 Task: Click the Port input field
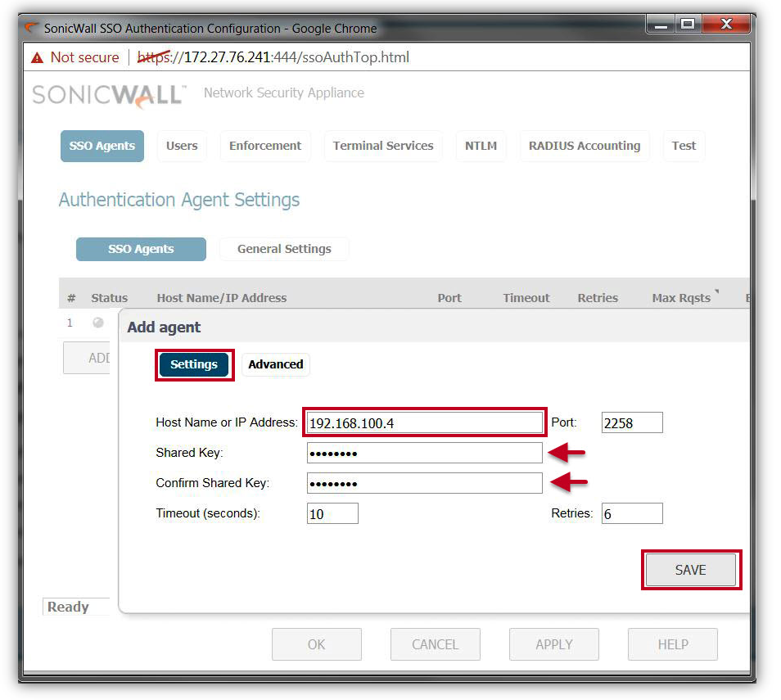(x=632, y=423)
